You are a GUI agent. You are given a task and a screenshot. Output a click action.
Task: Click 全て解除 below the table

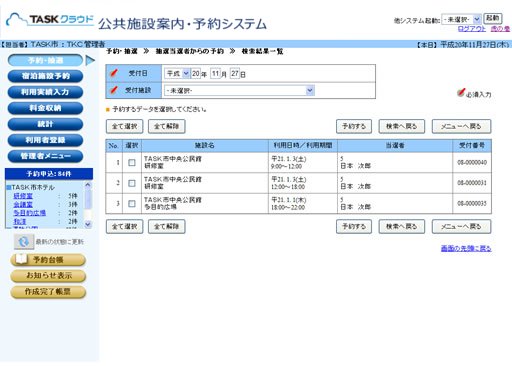[166, 227]
